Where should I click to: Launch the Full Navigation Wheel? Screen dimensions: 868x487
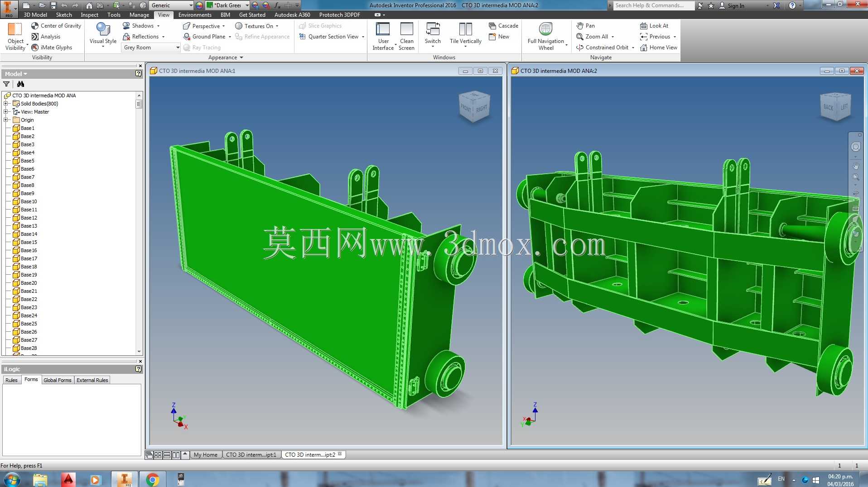click(x=545, y=36)
